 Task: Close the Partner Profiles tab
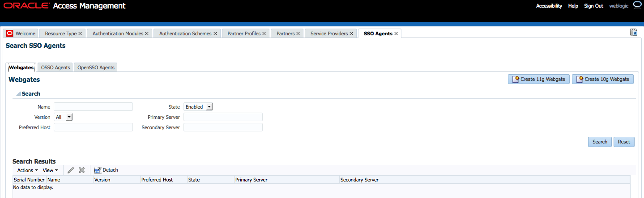[264, 34]
